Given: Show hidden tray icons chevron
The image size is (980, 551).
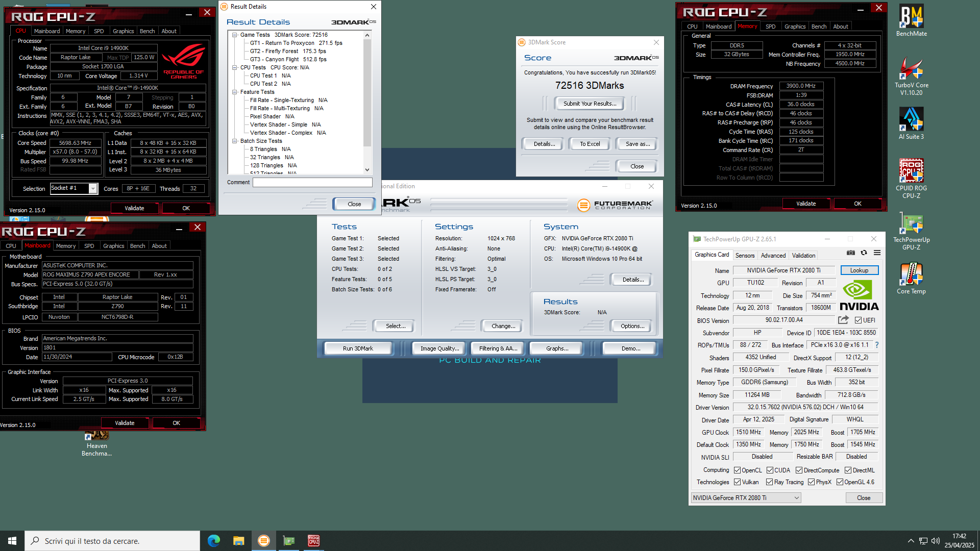Looking at the screenshot, I should pos(911,541).
